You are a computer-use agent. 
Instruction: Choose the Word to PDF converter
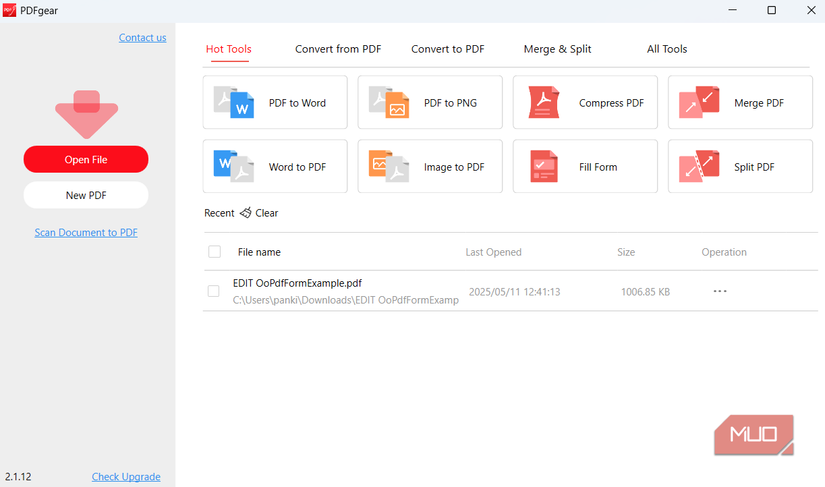pyautogui.click(x=275, y=166)
